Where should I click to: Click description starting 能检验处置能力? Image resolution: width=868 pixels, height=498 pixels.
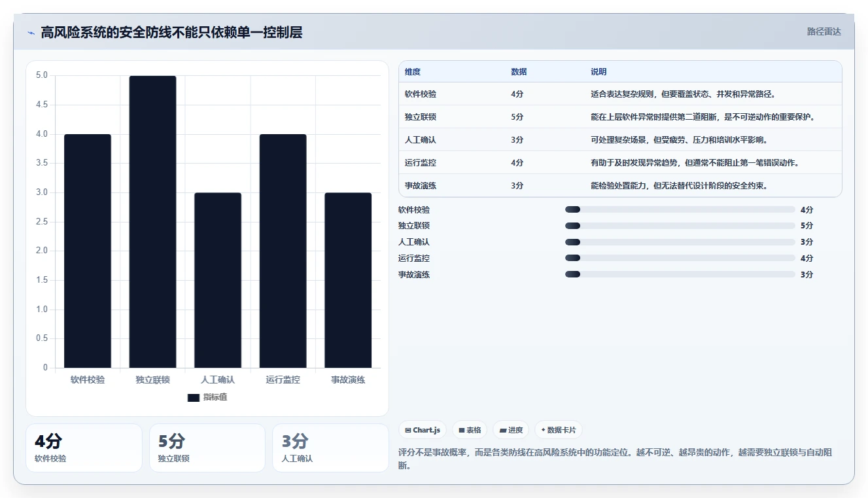(679, 186)
